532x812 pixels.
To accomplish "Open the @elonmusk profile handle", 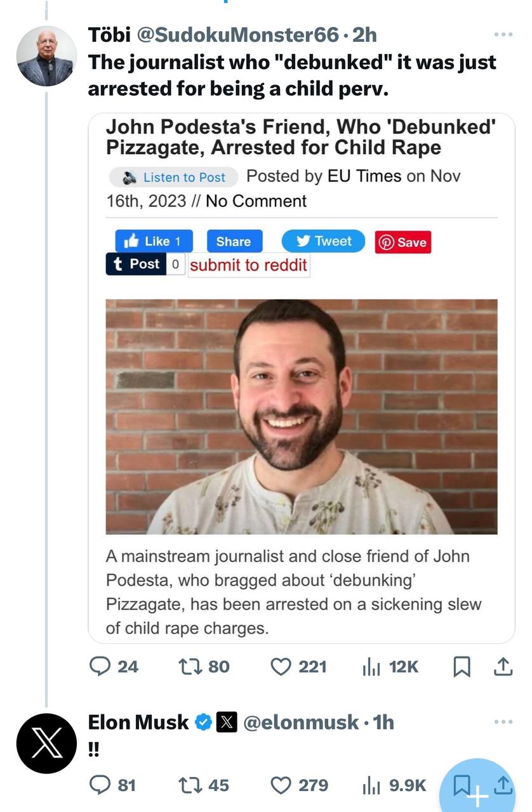I will (x=302, y=722).
